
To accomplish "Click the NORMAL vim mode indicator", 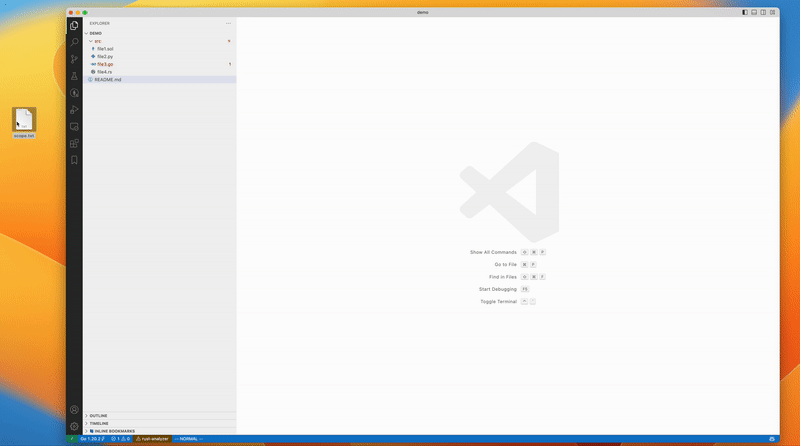I will point(188,439).
